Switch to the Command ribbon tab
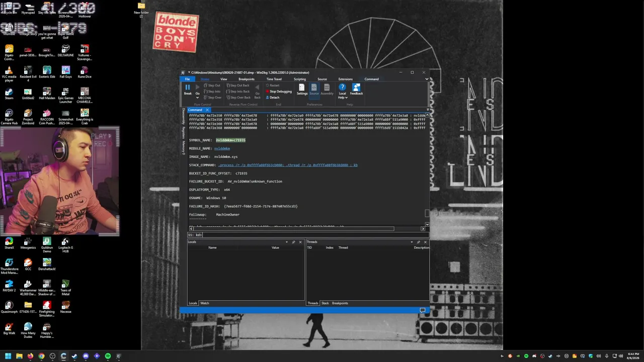This screenshot has height=362, width=644. pos(372,79)
